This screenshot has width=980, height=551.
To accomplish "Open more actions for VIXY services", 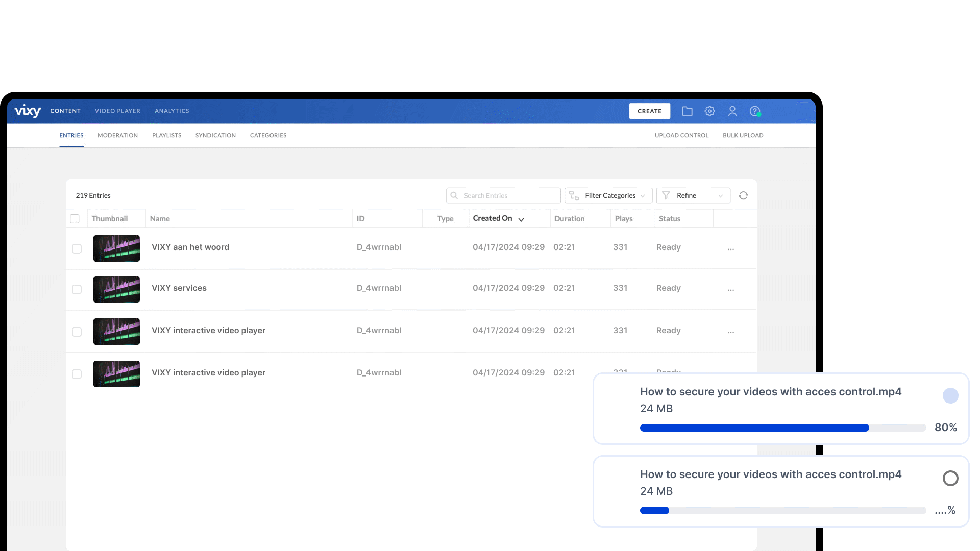I will pos(731,290).
